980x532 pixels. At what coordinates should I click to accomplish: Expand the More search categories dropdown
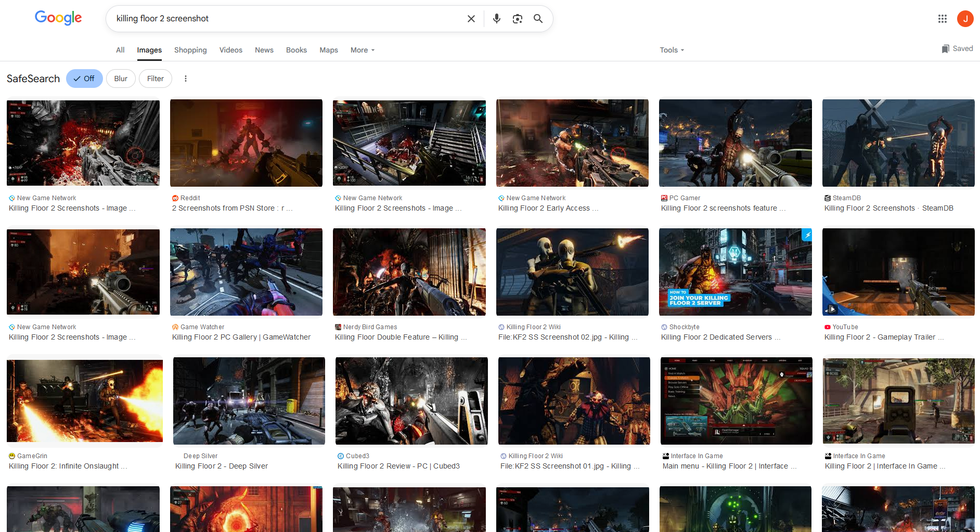pos(363,50)
